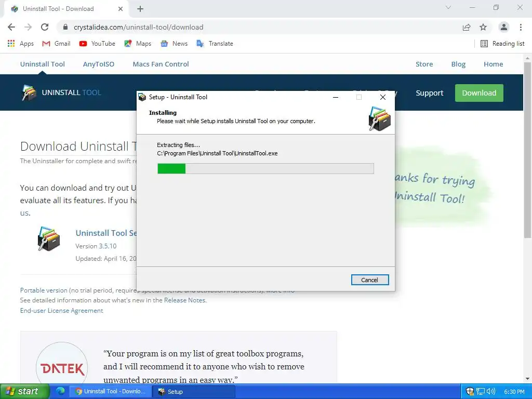Open the Release Notes link
Viewport: 532px width, 399px height.
(x=185, y=300)
